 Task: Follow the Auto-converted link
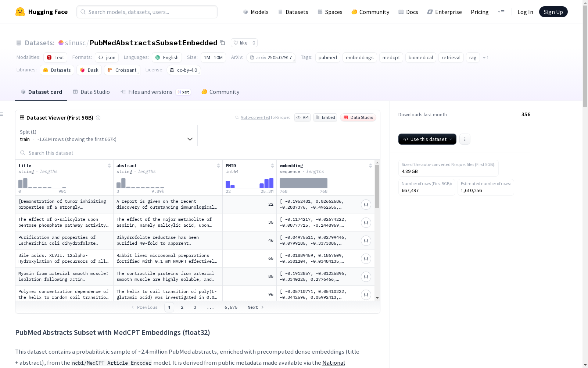(255, 117)
